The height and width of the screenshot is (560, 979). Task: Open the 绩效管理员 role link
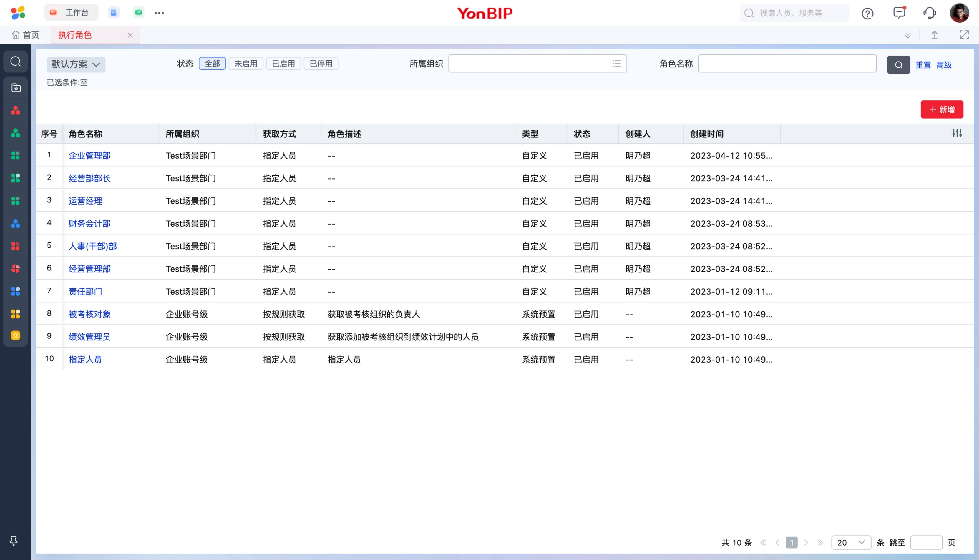coord(90,337)
